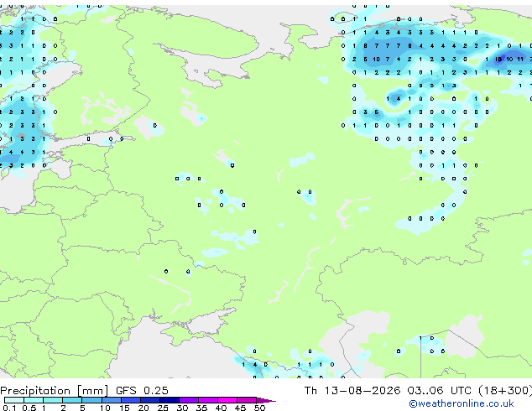
Task: Select the 0.5–1 mm legend color swatch
Action: (34, 400)
